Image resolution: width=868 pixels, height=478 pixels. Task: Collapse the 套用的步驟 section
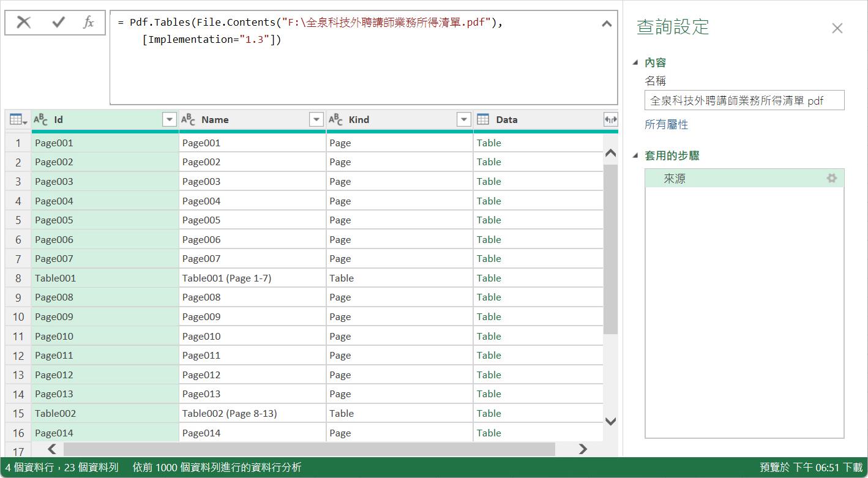[635, 155]
